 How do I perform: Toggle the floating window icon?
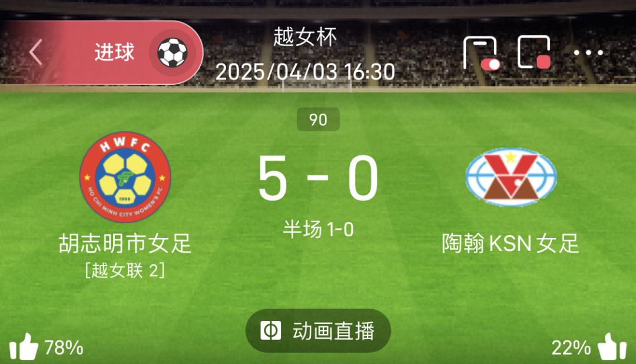pos(534,52)
